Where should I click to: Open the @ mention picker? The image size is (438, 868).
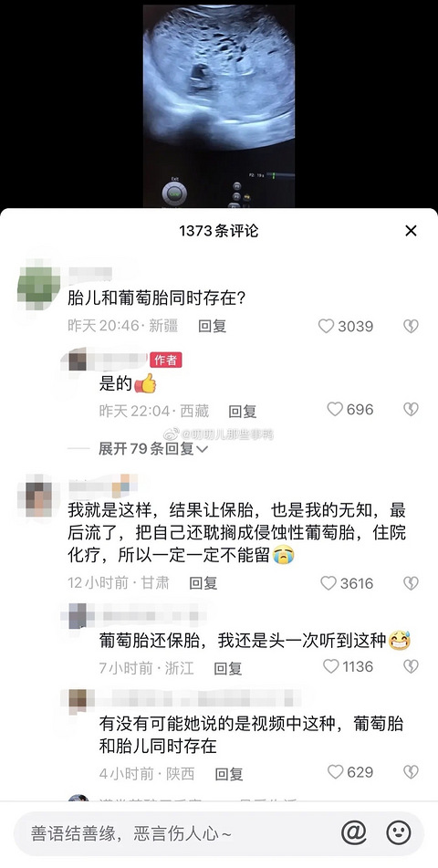point(354,832)
